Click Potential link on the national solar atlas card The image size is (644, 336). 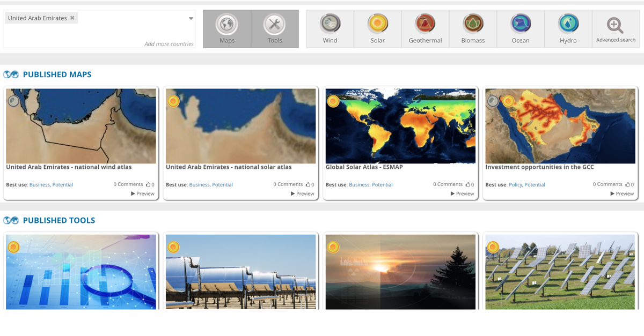(223, 185)
